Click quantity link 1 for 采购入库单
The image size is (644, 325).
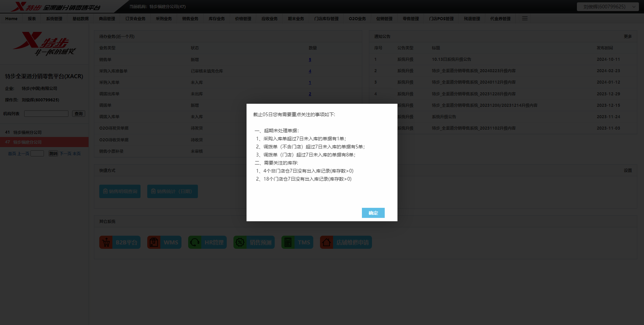pos(310,83)
